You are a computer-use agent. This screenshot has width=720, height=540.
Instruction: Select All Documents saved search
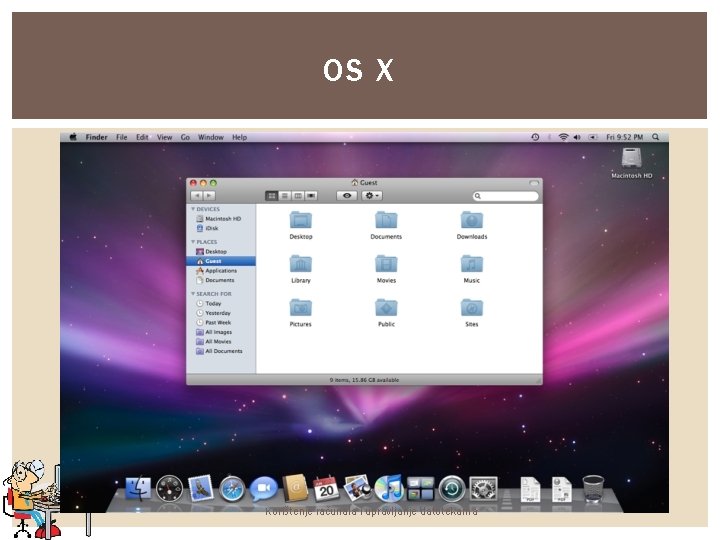221,351
